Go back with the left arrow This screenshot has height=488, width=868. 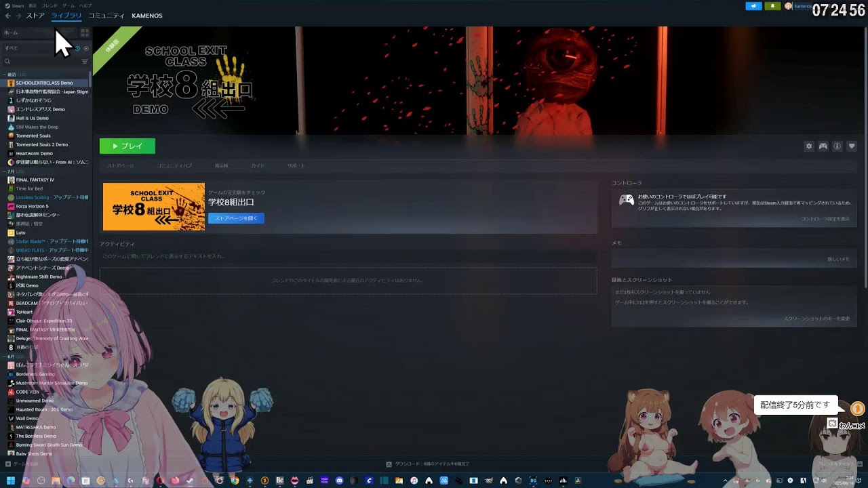pyautogui.click(x=8, y=16)
